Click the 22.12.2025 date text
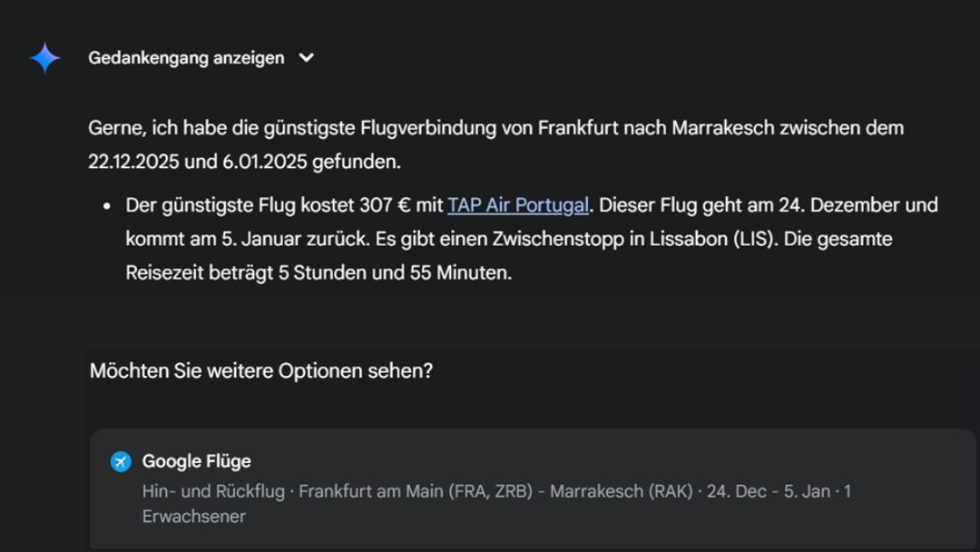 point(133,162)
